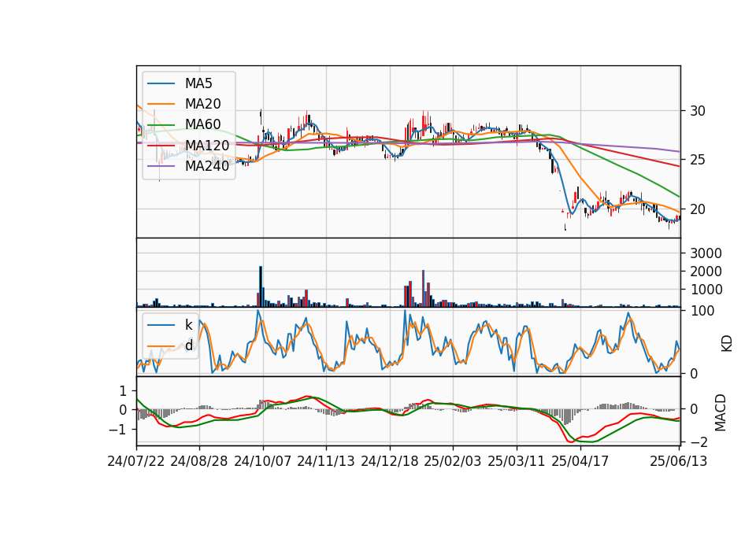Click the MACD vertical axis title

(721, 412)
